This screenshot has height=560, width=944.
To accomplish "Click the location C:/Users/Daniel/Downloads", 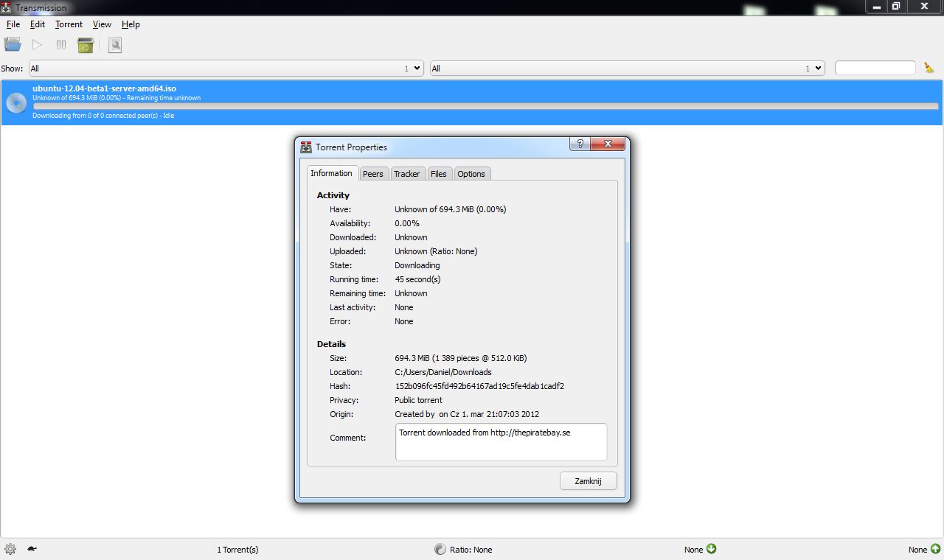I will point(443,372).
